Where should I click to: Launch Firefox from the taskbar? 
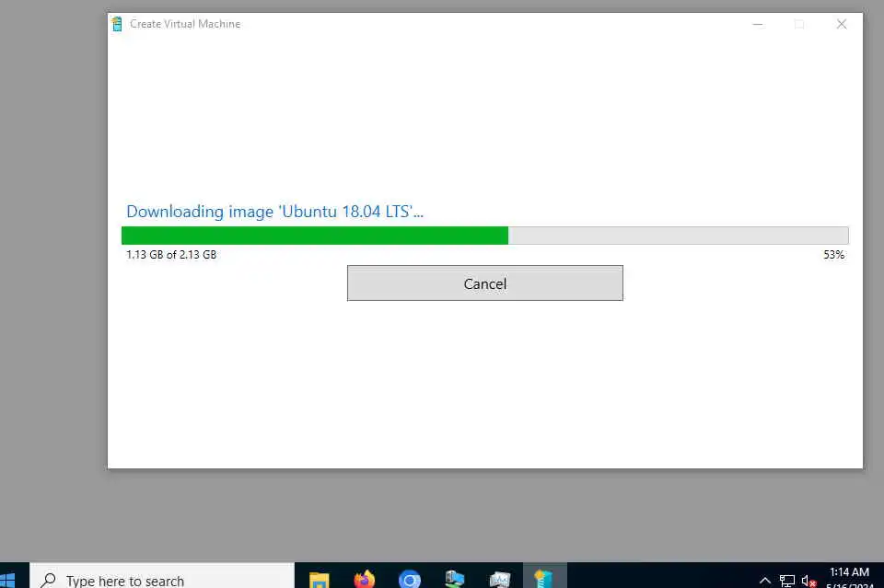(365, 579)
